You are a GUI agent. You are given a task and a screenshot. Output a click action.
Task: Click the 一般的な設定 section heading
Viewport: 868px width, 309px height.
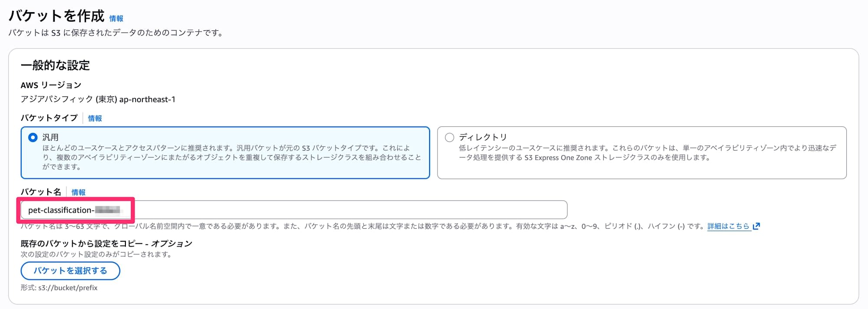coord(55,66)
